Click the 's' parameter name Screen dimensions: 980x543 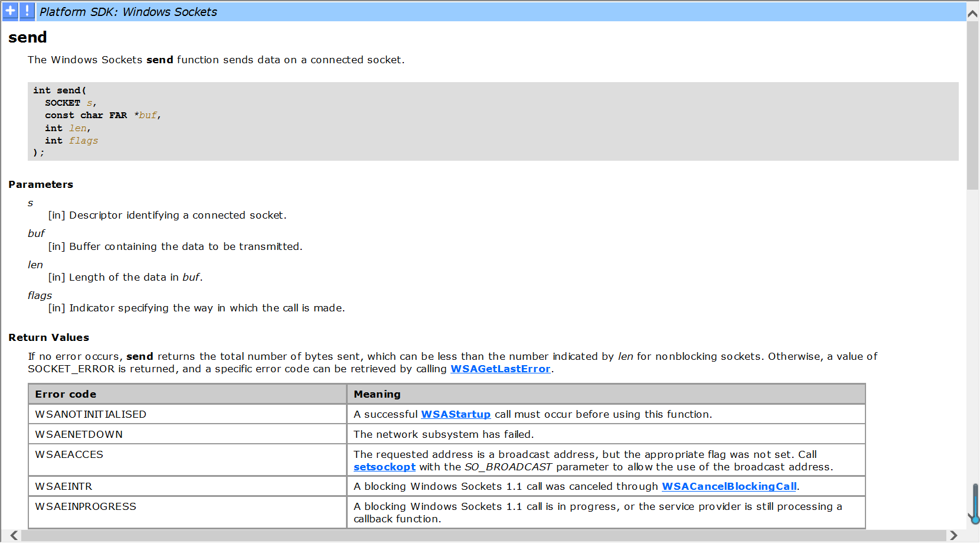coord(31,203)
